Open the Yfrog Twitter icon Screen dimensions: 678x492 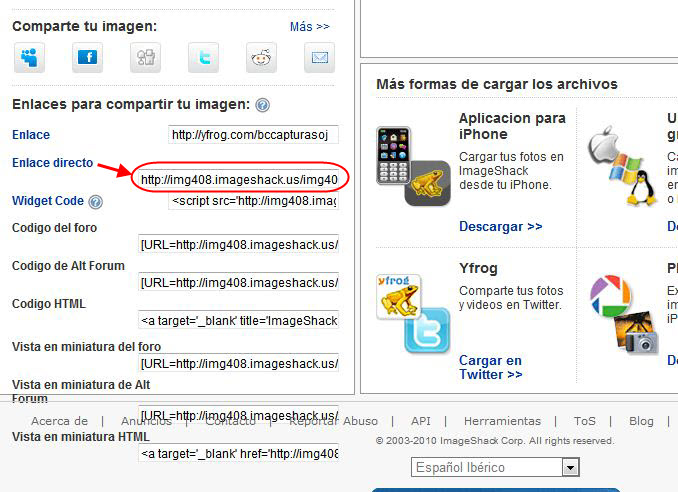pos(412,313)
